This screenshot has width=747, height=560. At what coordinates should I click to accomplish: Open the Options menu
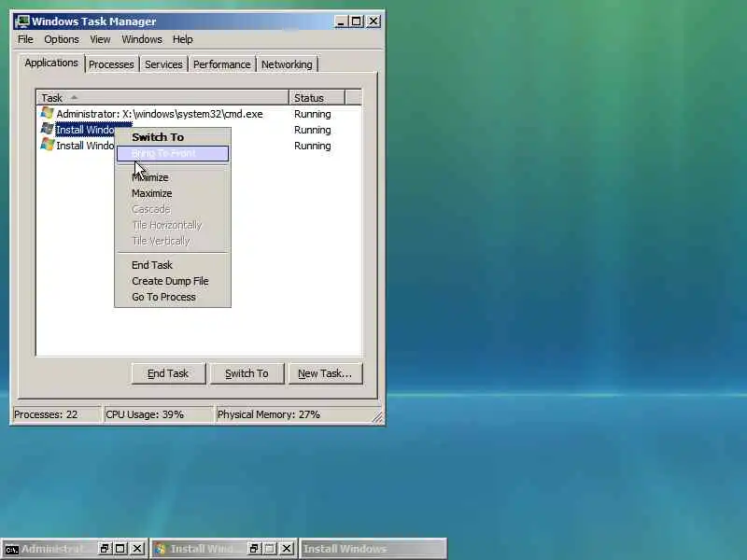(x=62, y=39)
